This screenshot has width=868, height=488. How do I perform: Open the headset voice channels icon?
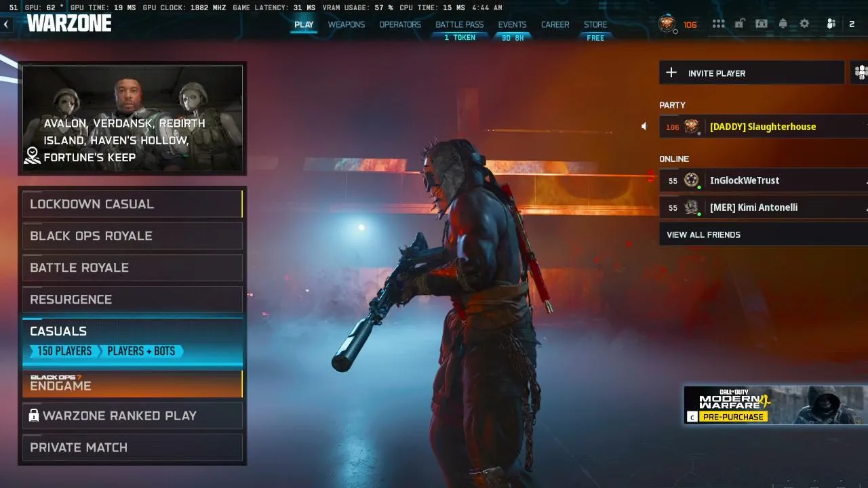pyautogui.click(x=762, y=24)
